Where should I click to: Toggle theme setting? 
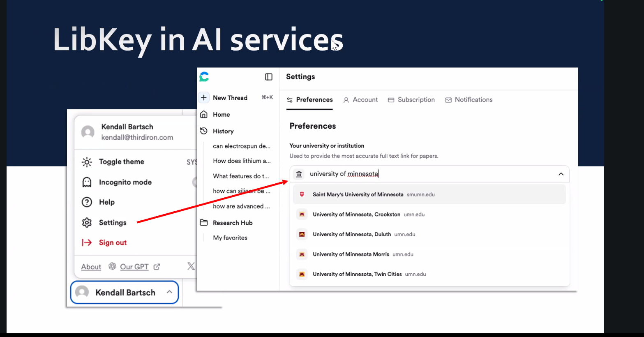point(121,162)
